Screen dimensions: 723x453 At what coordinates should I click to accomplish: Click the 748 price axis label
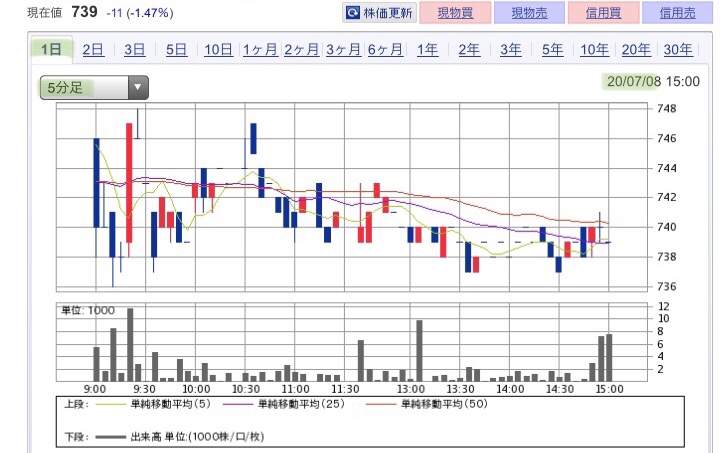tap(666, 109)
